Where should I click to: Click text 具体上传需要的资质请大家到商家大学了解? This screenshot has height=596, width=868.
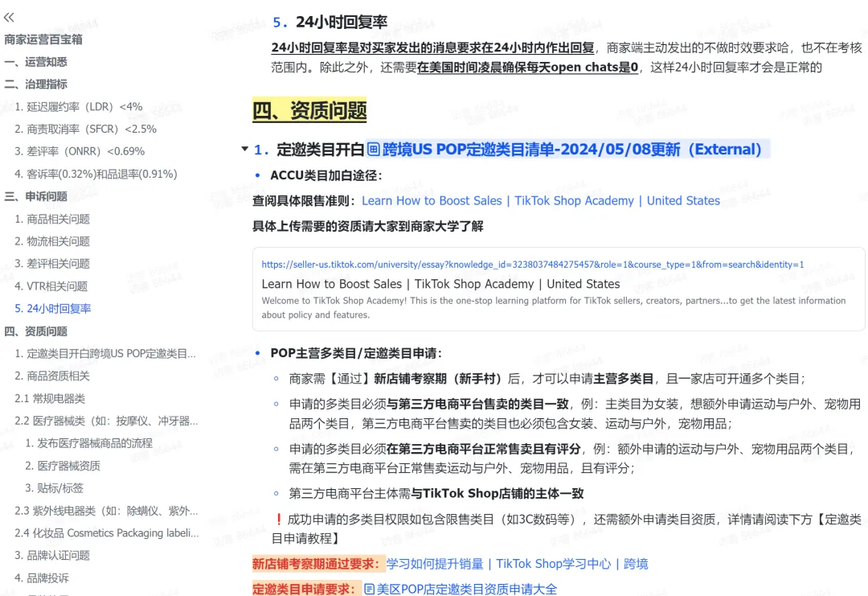point(368,226)
